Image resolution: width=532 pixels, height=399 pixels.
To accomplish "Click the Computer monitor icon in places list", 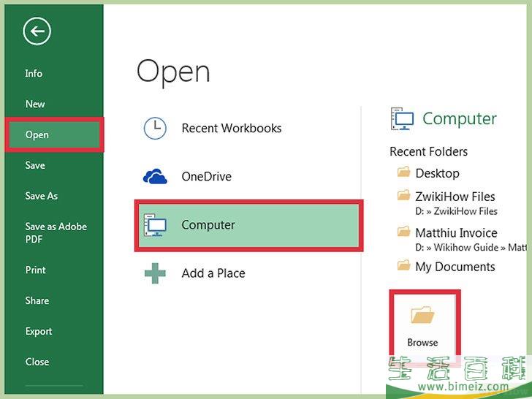I will click(155, 225).
